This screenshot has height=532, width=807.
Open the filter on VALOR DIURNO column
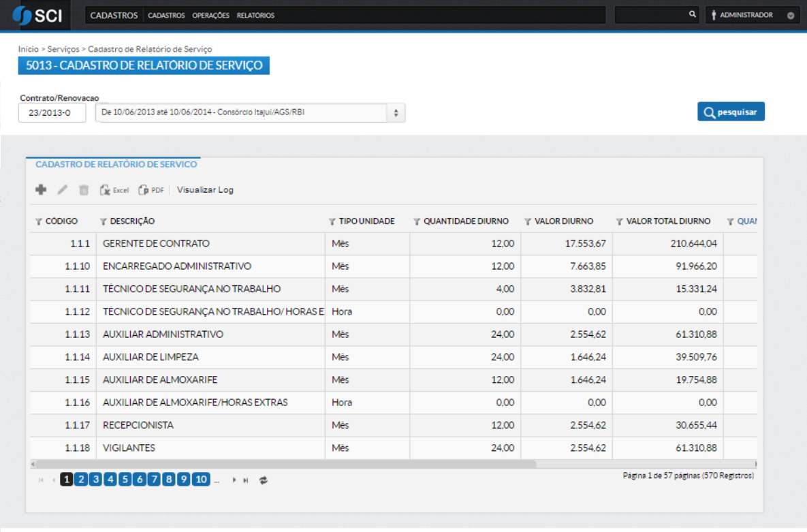click(x=528, y=221)
